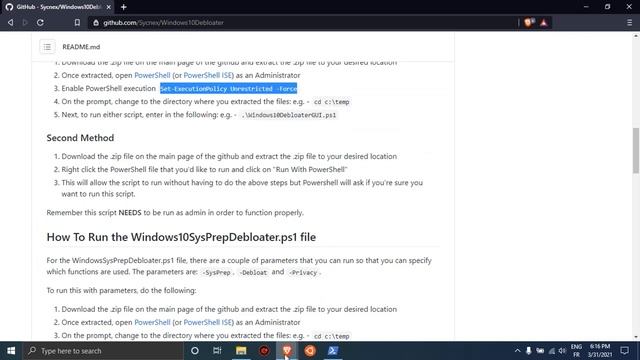The width and height of the screenshot is (640, 360).
Task: Click the '-Debloat' parameter code
Action: [x=253, y=272]
